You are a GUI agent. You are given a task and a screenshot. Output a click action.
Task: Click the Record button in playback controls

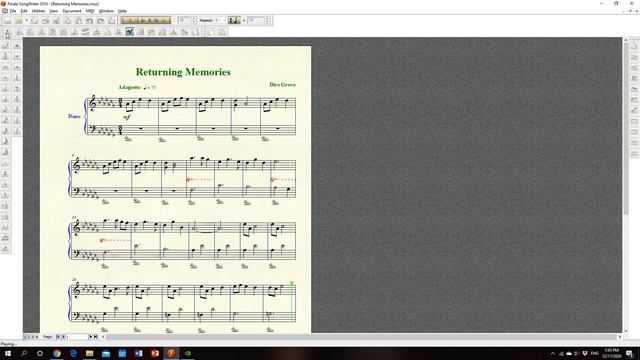point(156,20)
